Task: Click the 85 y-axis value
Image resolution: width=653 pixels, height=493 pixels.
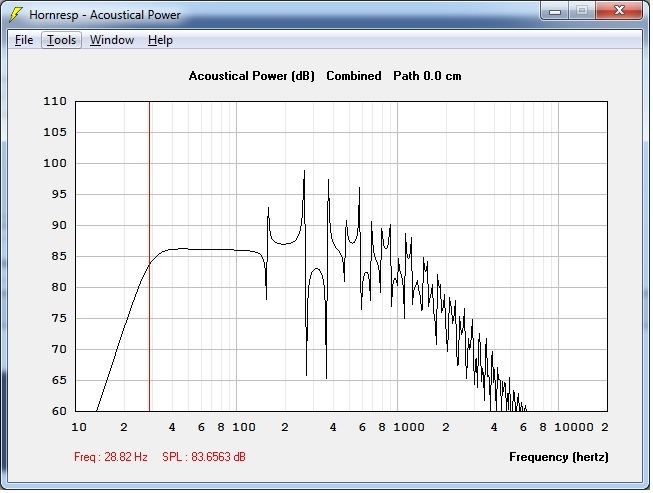Action: pyautogui.click(x=59, y=256)
